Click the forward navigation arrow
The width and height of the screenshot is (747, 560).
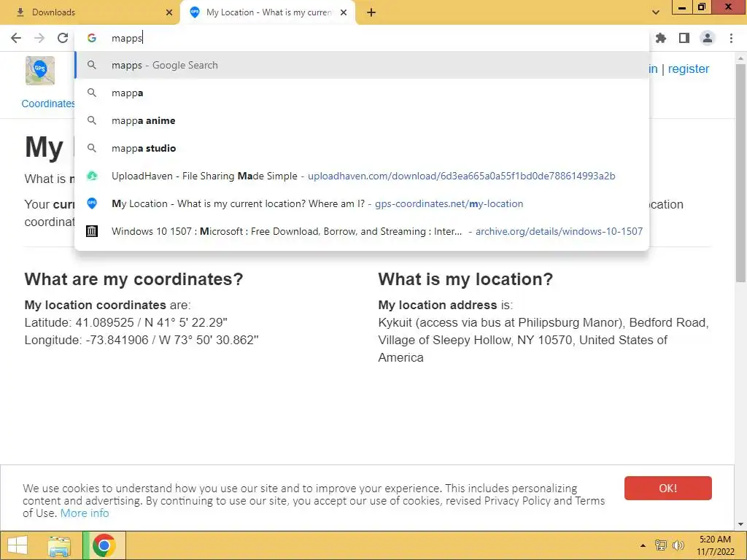(x=39, y=38)
